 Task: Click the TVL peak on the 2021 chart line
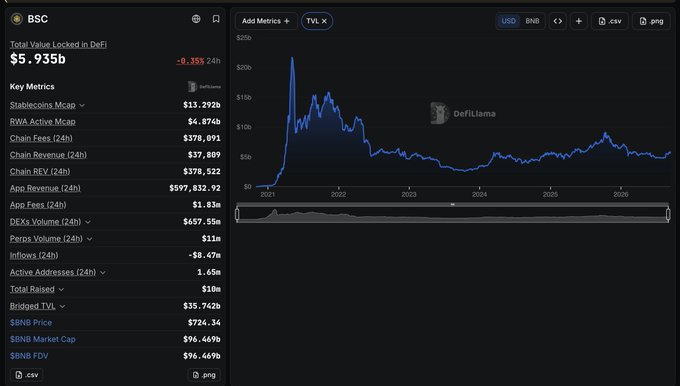pyautogui.click(x=292, y=57)
